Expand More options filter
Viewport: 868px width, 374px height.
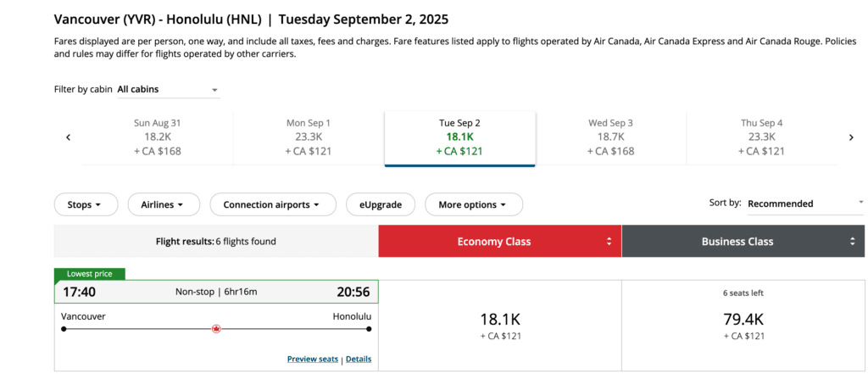(x=473, y=204)
